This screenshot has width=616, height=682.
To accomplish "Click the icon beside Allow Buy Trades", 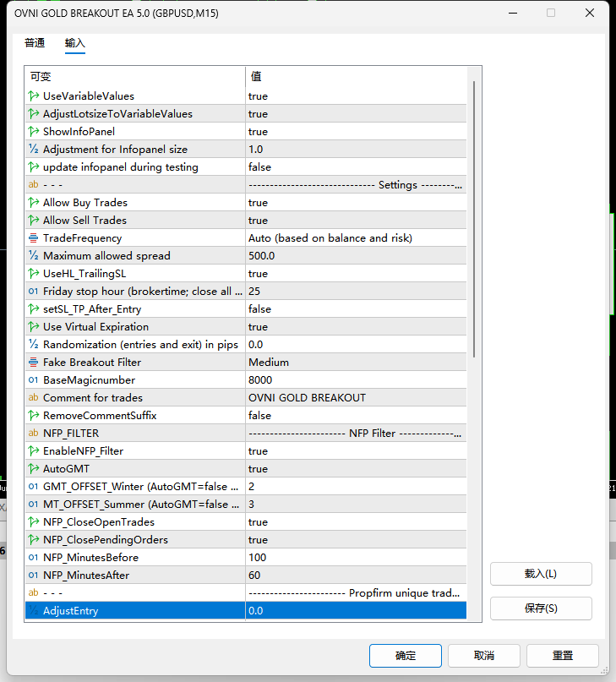I will [x=34, y=202].
